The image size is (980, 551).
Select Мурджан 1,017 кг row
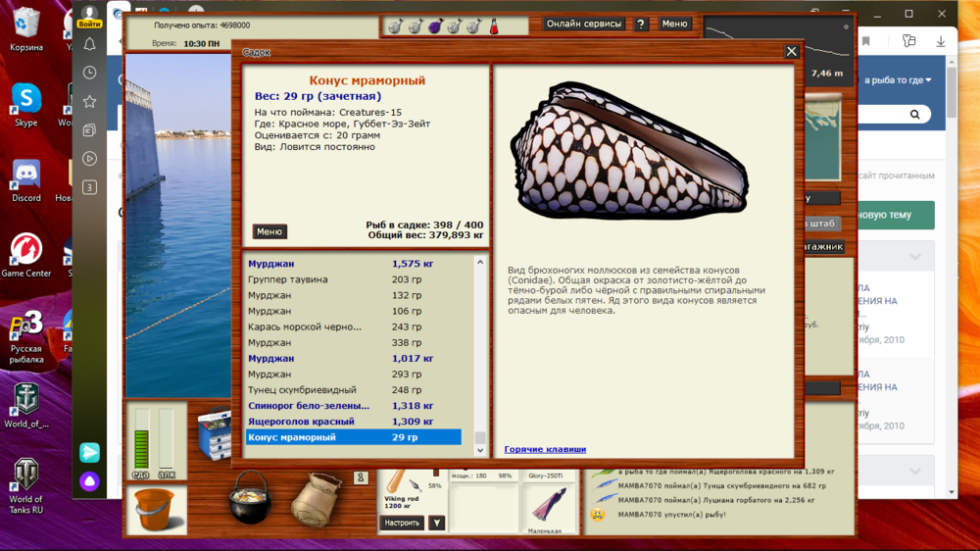tap(353, 359)
